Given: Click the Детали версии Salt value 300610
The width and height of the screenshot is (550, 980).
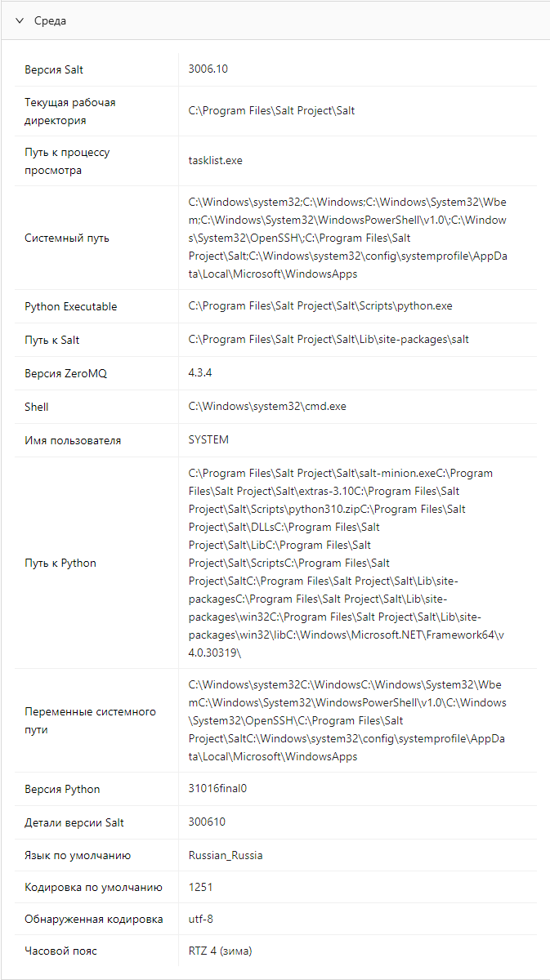Looking at the screenshot, I should click(207, 822).
